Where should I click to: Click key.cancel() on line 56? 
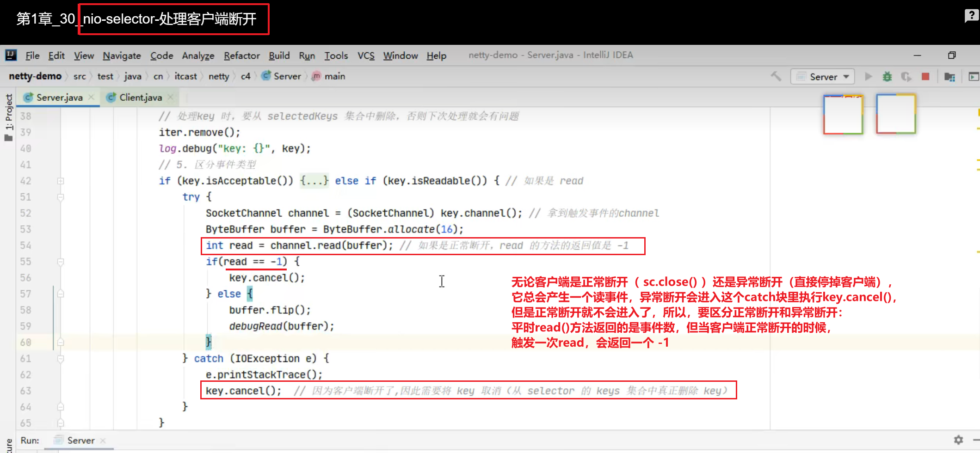click(x=267, y=278)
